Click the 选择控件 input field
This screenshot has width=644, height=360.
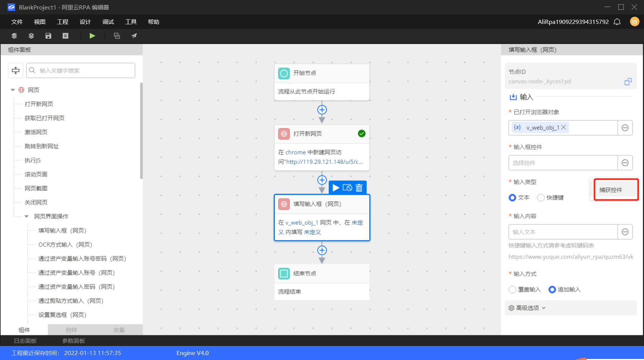(x=563, y=163)
